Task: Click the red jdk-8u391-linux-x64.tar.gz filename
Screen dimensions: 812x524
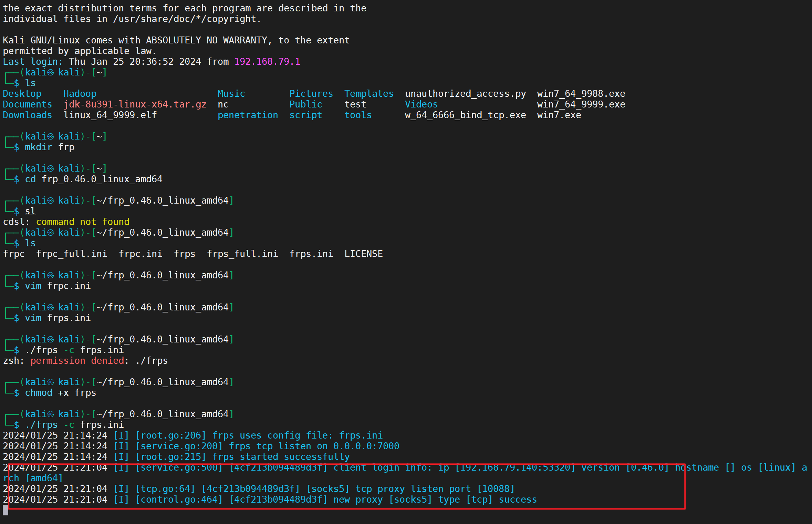Action: (135, 104)
